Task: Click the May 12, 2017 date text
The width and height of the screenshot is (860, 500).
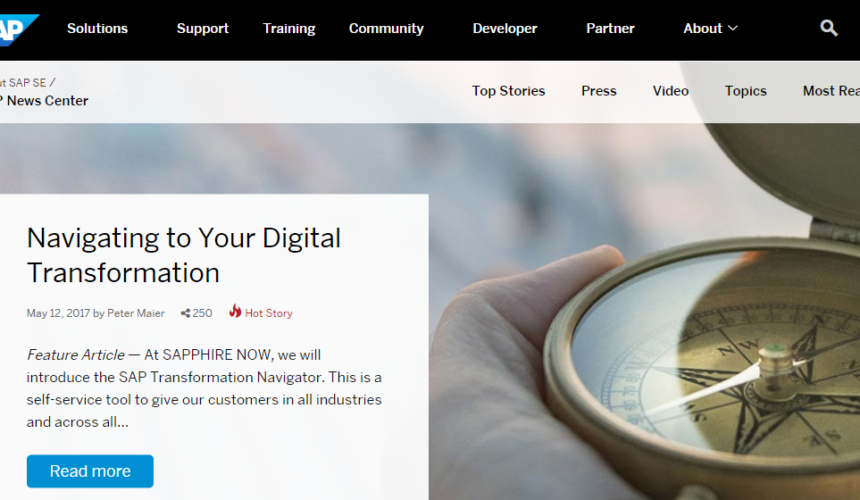Action: (x=58, y=313)
